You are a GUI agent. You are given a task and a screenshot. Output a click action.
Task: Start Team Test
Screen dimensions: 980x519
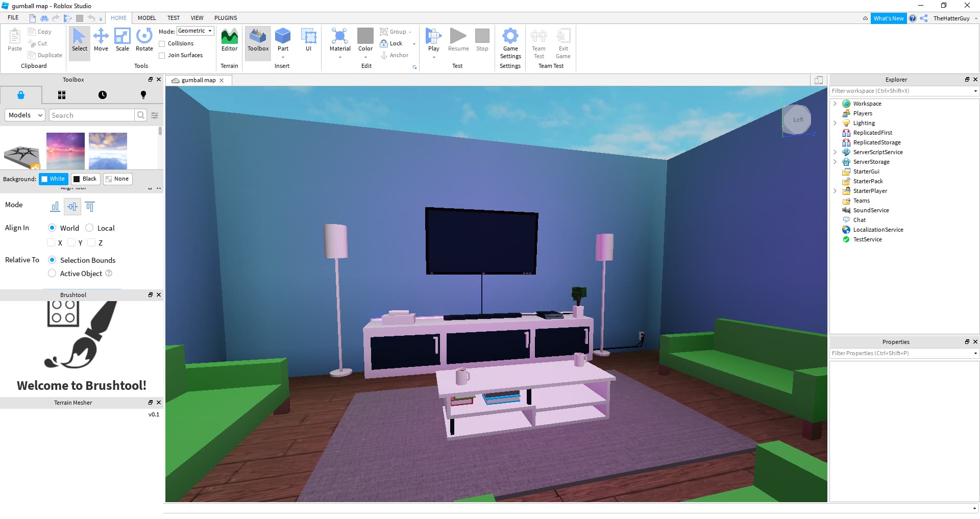click(538, 43)
